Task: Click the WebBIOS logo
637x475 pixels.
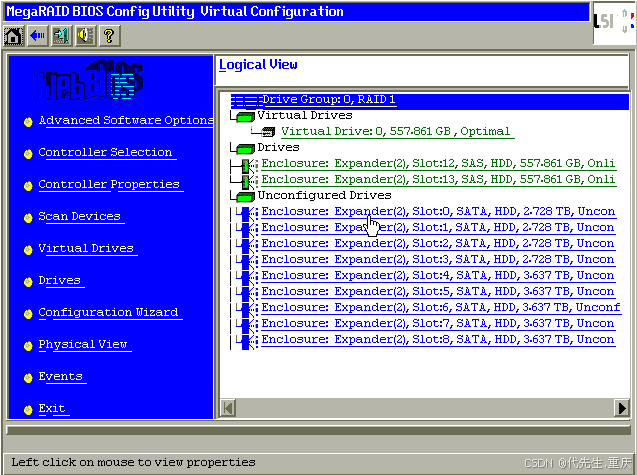Action: (x=90, y=80)
